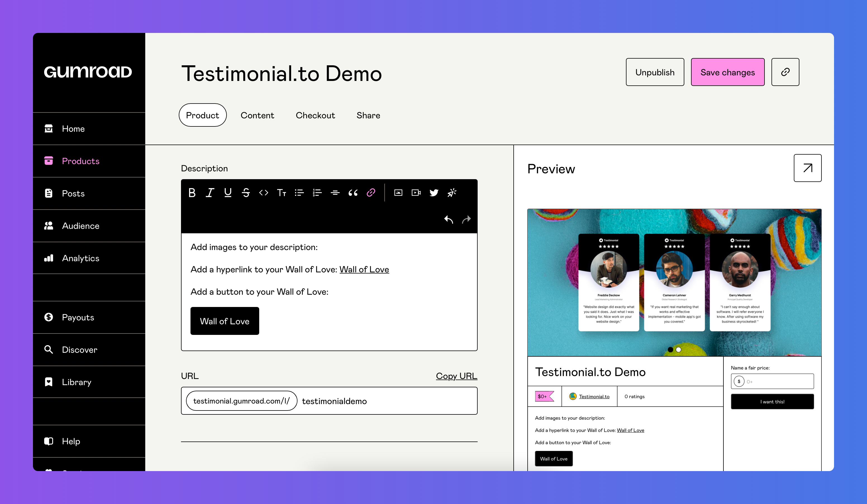Open Testimonial.to seller link in preview
867x504 pixels.
pos(594,396)
